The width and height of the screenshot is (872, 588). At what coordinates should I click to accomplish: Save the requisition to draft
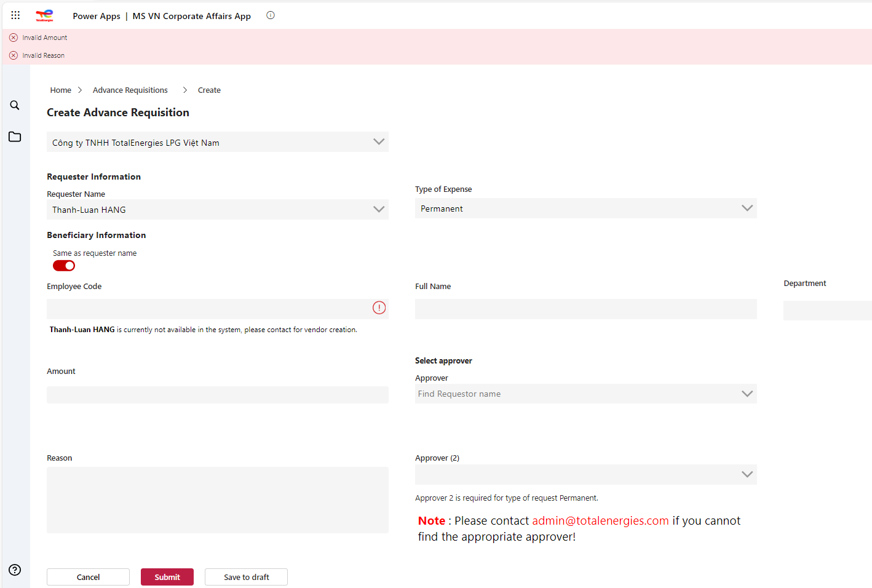click(x=246, y=577)
